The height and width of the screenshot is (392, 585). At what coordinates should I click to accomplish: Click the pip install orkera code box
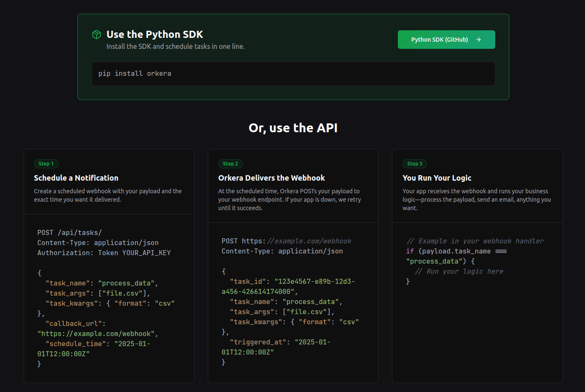pos(293,74)
